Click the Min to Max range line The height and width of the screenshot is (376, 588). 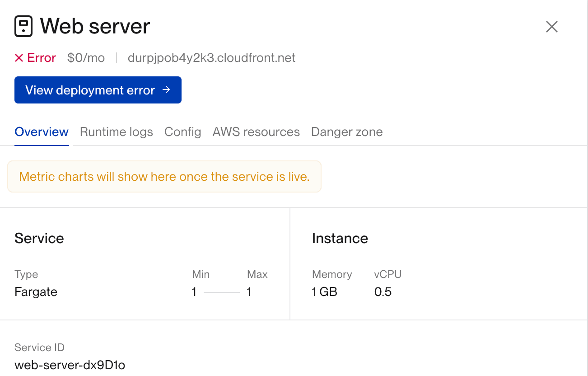pyautogui.click(x=222, y=292)
